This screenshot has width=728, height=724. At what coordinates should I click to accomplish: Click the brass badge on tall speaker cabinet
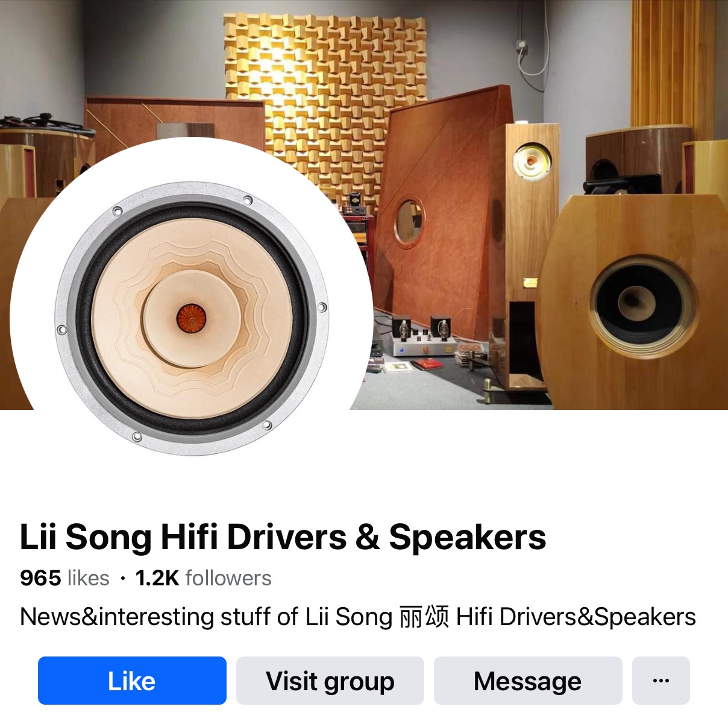(x=530, y=282)
